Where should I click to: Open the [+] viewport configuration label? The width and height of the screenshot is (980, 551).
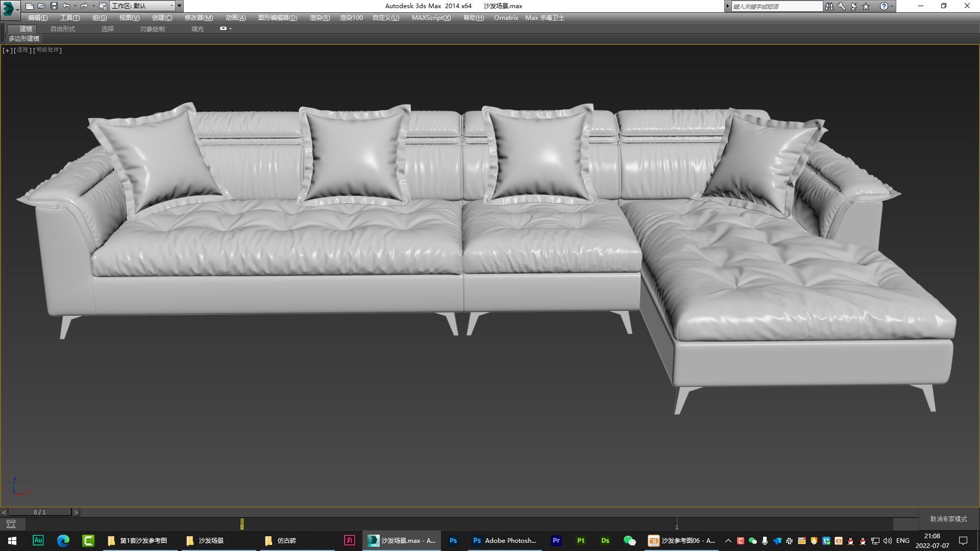pyautogui.click(x=7, y=50)
